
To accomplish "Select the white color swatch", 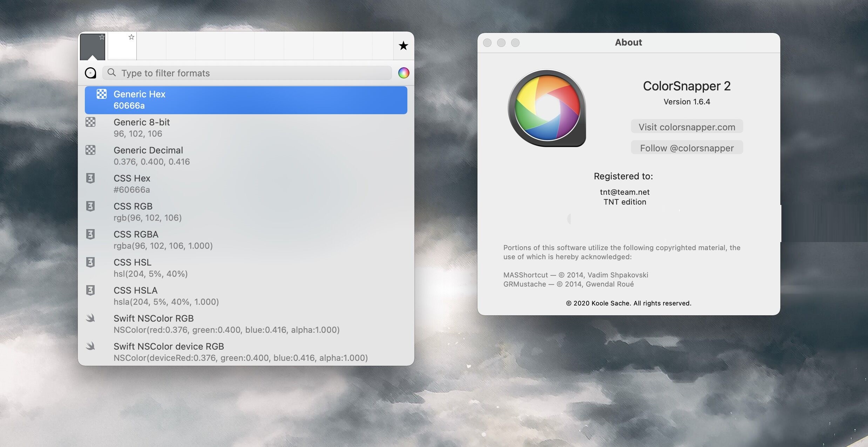I will pos(121,49).
